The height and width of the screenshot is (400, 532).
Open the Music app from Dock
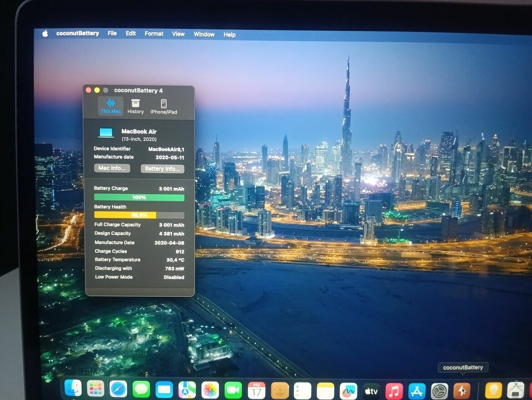pyautogui.click(x=394, y=390)
